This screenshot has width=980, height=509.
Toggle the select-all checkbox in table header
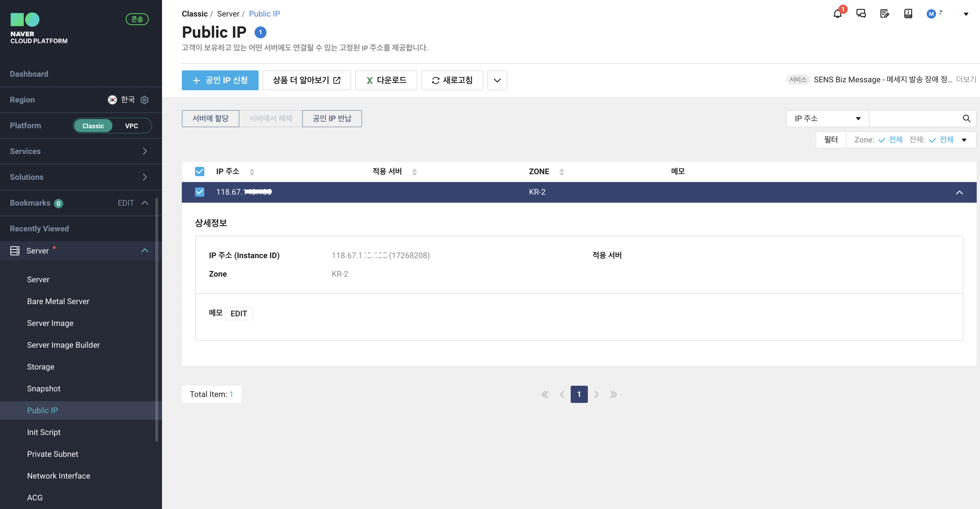click(x=199, y=172)
